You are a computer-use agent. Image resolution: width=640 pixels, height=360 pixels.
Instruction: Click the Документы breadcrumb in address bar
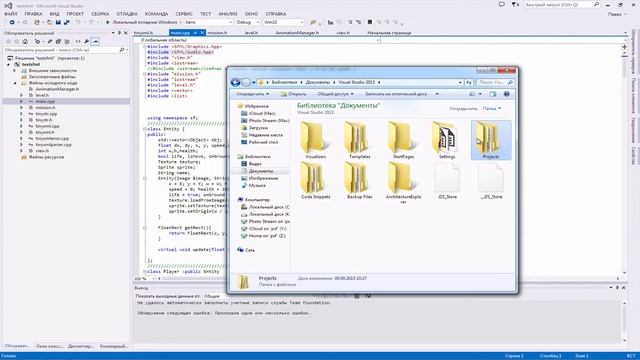point(318,82)
